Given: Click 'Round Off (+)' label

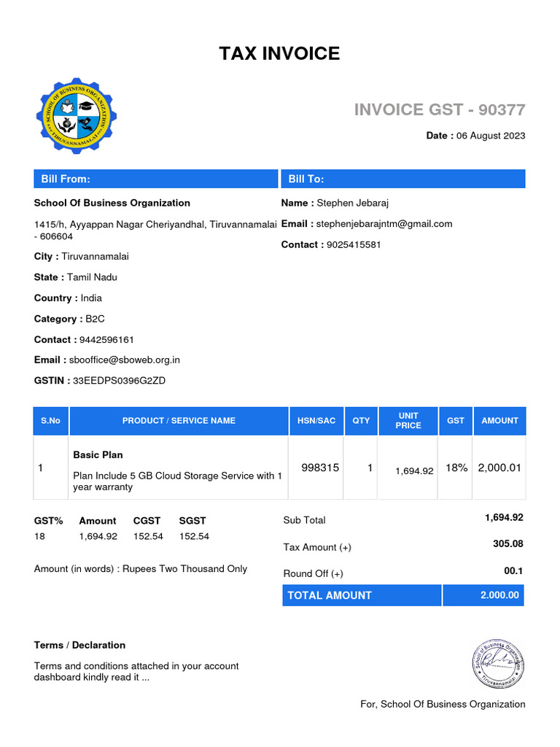Looking at the screenshot, I should 313,573.
